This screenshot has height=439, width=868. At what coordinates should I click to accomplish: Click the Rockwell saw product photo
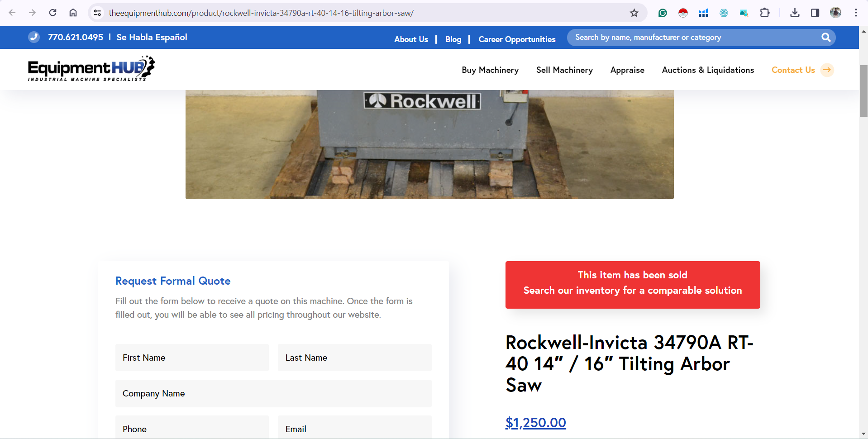click(x=429, y=144)
